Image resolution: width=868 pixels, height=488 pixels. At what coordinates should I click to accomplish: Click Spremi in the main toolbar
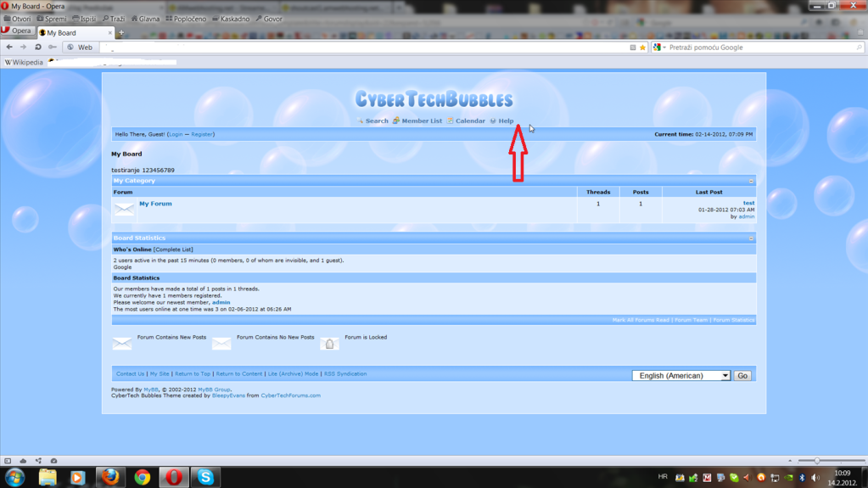(52, 19)
